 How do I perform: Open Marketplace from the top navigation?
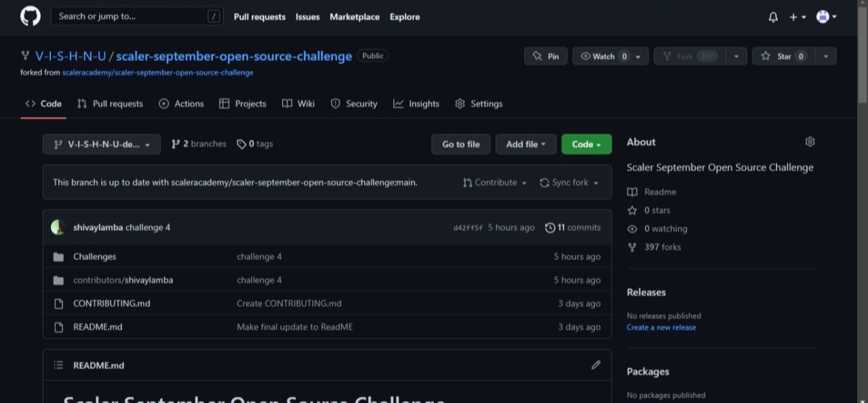point(355,17)
